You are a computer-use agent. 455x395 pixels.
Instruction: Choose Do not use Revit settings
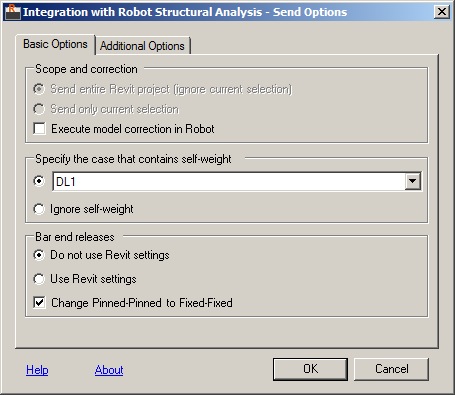click(39, 255)
